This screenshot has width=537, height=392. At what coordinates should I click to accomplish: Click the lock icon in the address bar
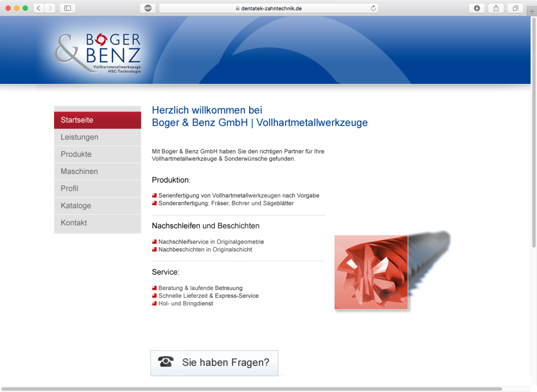[x=237, y=8]
